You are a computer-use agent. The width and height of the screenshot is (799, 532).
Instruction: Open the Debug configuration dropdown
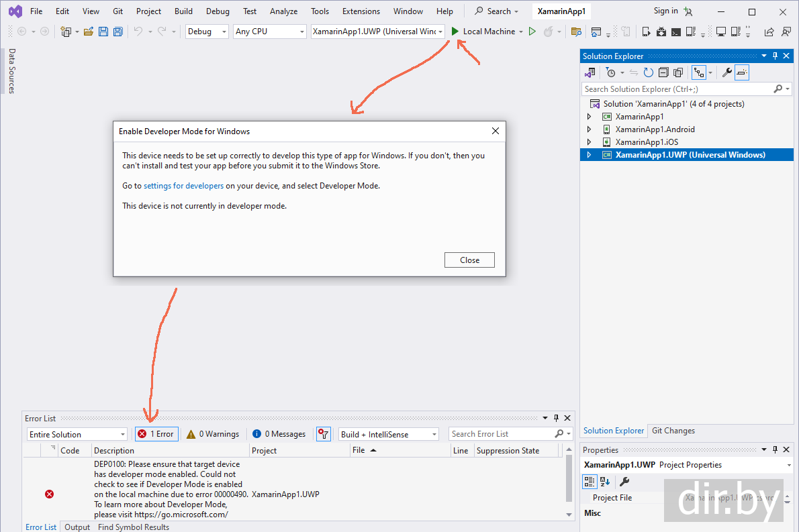click(207, 32)
